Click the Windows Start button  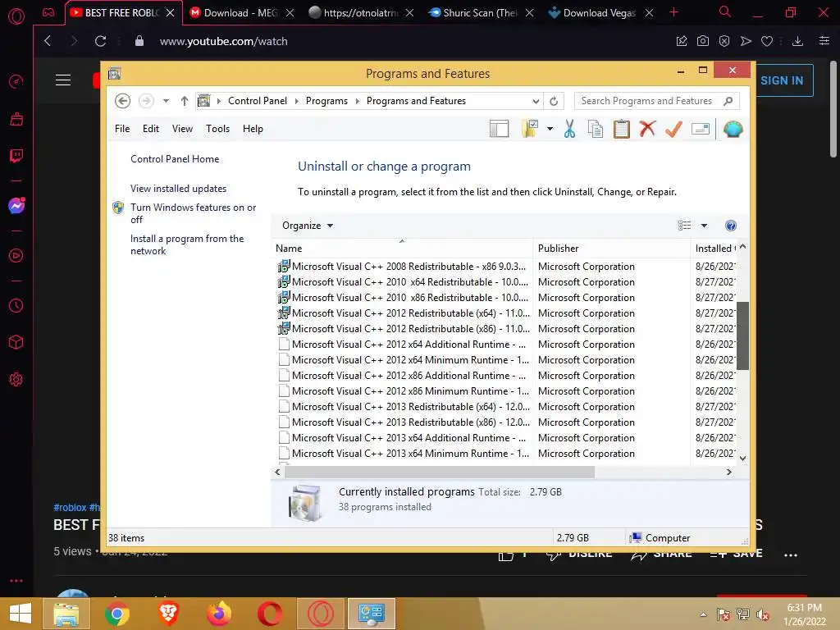pyautogui.click(x=21, y=614)
